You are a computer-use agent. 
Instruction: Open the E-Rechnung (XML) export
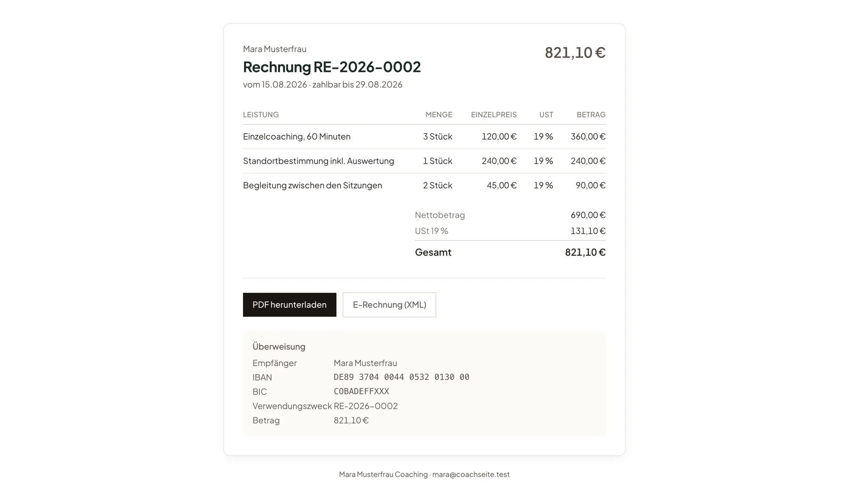pos(389,305)
